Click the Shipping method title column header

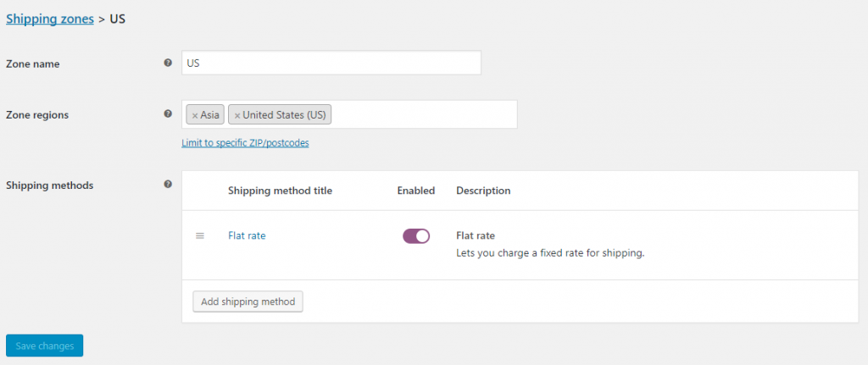pos(280,191)
